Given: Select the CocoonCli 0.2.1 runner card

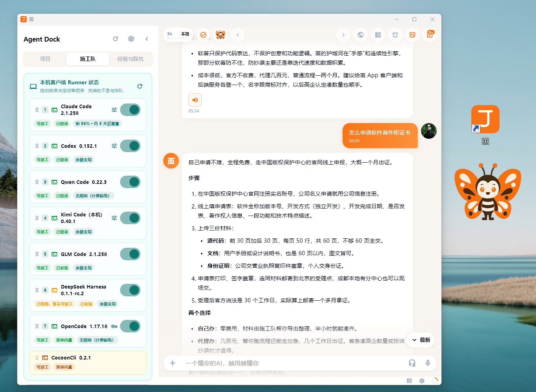Looking at the screenshot, I should click(88, 363).
